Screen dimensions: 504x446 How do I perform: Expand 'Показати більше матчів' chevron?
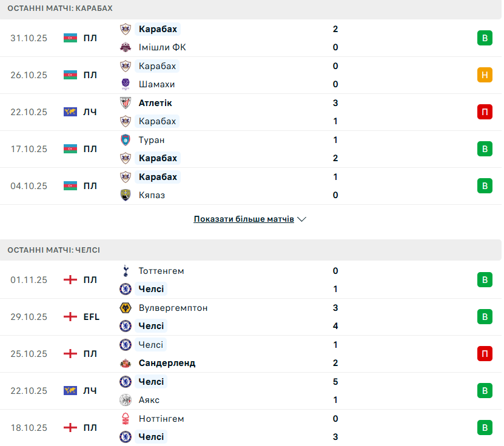pyautogui.click(x=302, y=219)
